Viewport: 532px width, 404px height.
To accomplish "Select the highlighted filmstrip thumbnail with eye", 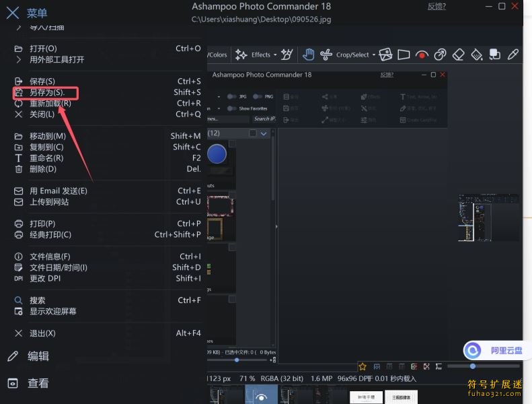I will coord(261,395).
